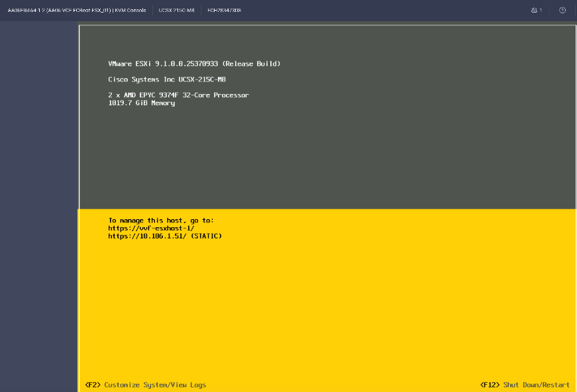Click the 'To manage this host, go to:' text
This screenshot has width=577, height=392.
click(x=161, y=220)
